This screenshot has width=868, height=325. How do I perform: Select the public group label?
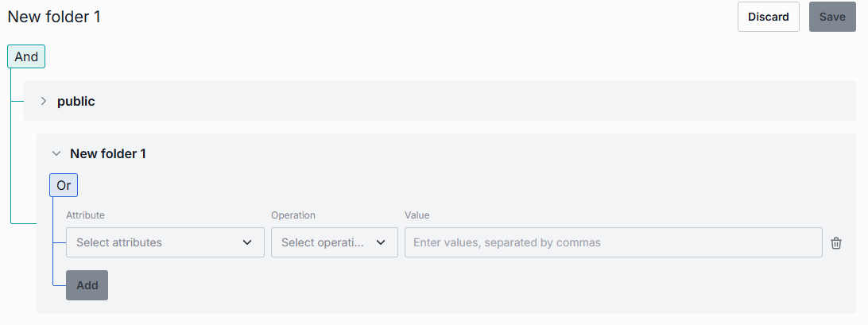coord(76,102)
